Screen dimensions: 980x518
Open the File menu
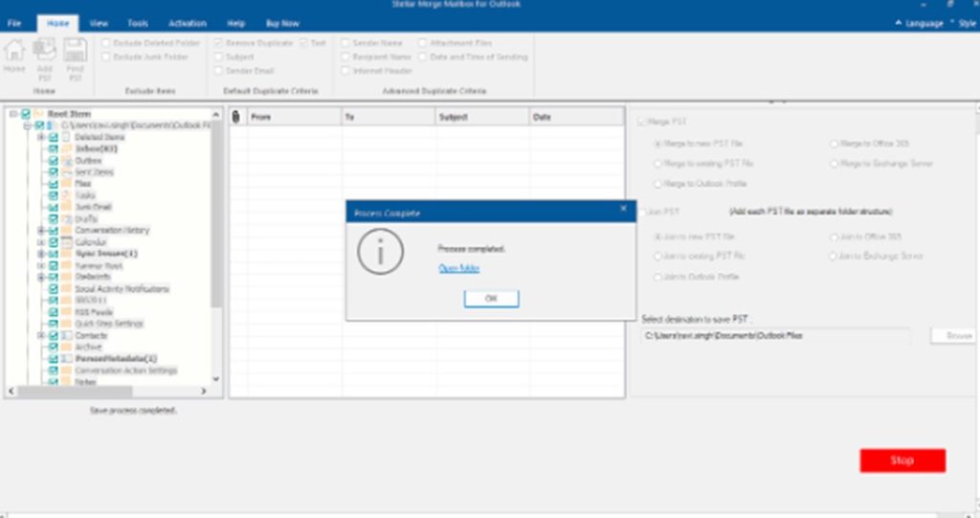14,23
